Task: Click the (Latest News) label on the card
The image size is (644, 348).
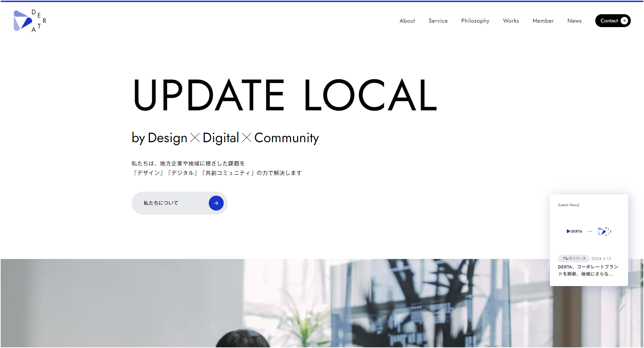Action: tap(569, 205)
